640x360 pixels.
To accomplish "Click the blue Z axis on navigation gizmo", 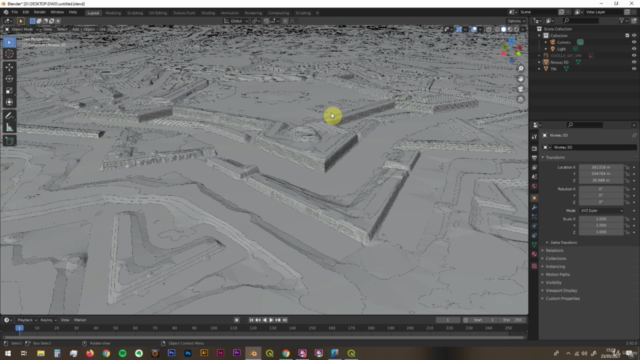I will [512, 41].
